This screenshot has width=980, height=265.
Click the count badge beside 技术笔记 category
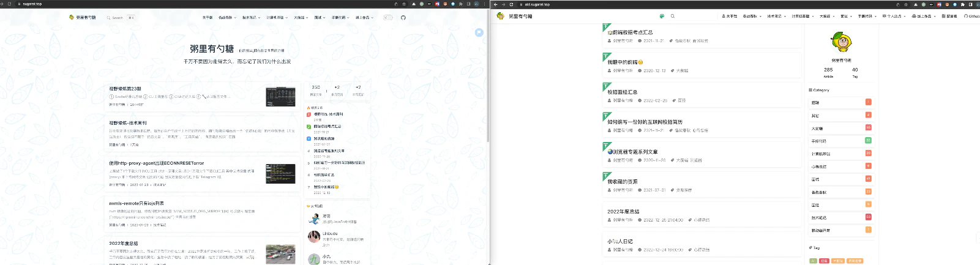pos(868,217)
